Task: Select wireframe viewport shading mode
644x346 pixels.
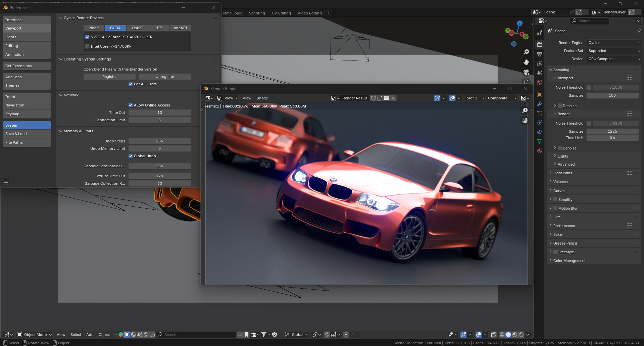Action: click(502, 335)
